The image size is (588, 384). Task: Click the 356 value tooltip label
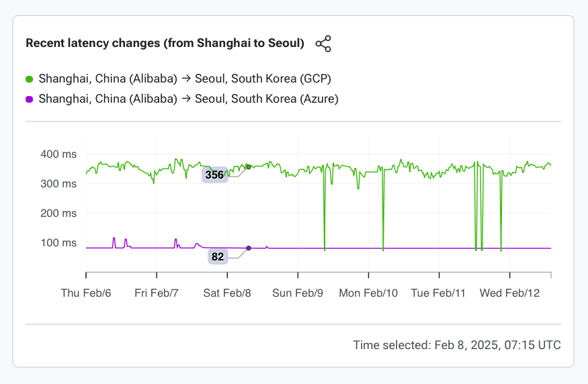click(x=215, y=175)
